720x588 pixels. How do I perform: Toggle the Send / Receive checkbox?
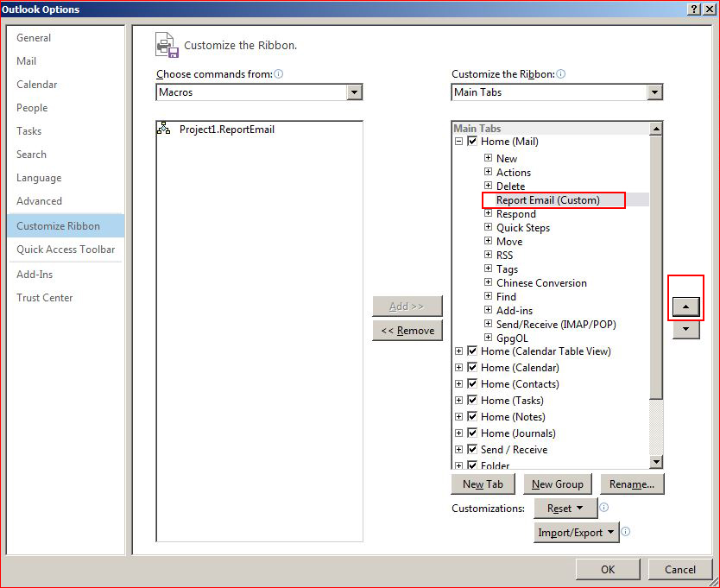coord(472,449)
